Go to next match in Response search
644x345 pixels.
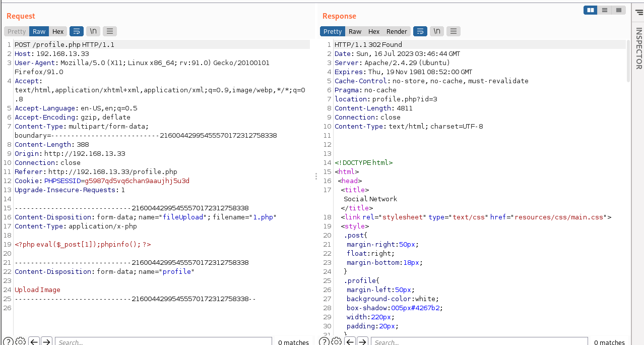pyautogui.click(x=362, y=341)
